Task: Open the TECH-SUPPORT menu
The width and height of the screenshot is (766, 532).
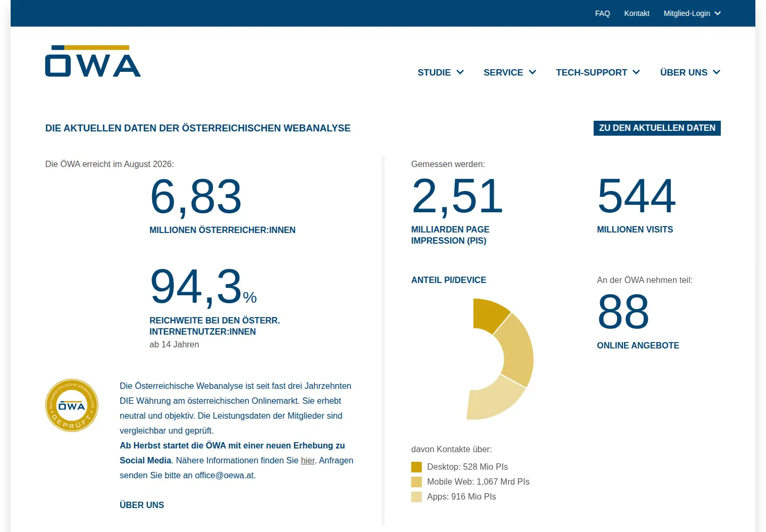Action: pos(598,72)
